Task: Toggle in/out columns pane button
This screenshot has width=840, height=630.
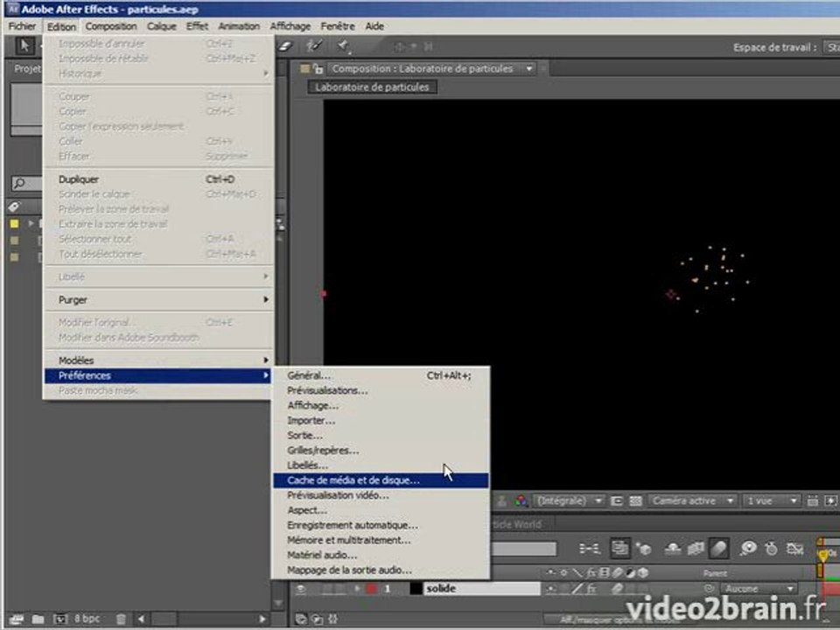Action: point(333,619)
